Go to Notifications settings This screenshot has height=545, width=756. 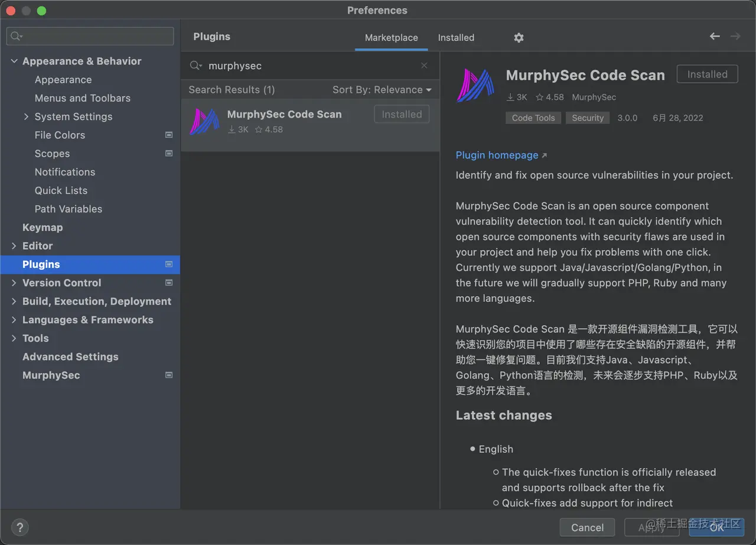(x=65, y=172)
